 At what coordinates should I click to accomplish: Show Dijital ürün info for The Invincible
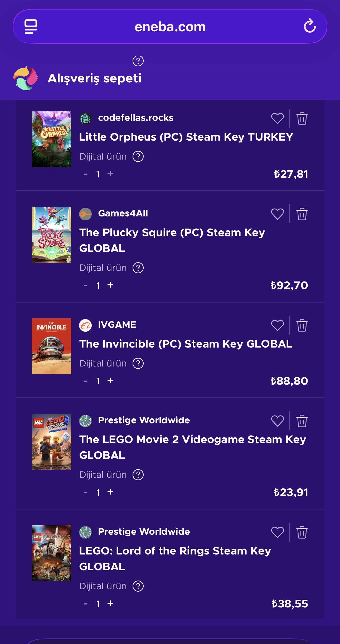tap(138, 363)
